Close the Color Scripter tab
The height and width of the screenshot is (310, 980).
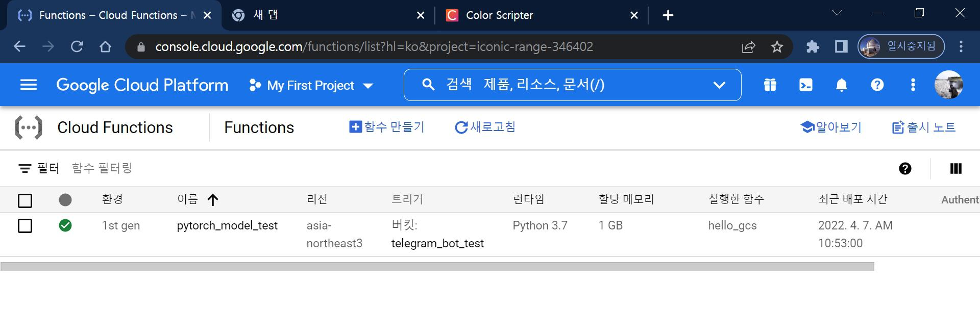pyautogui.click(x=634, y=16)
